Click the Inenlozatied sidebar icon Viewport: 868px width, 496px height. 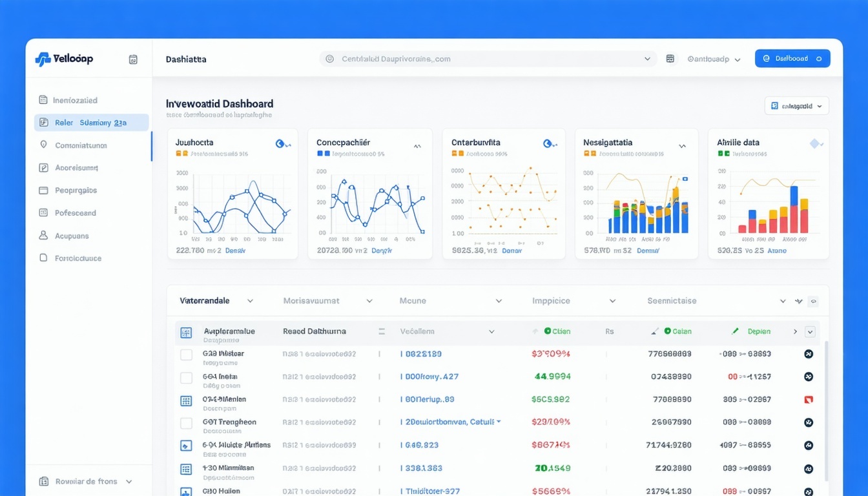pos(43,100)
